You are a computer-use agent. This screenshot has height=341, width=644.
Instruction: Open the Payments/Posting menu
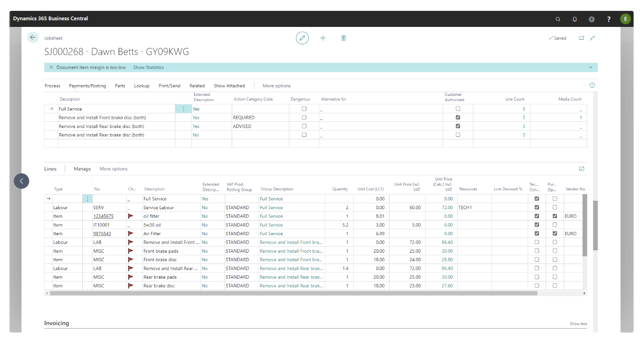87,86
